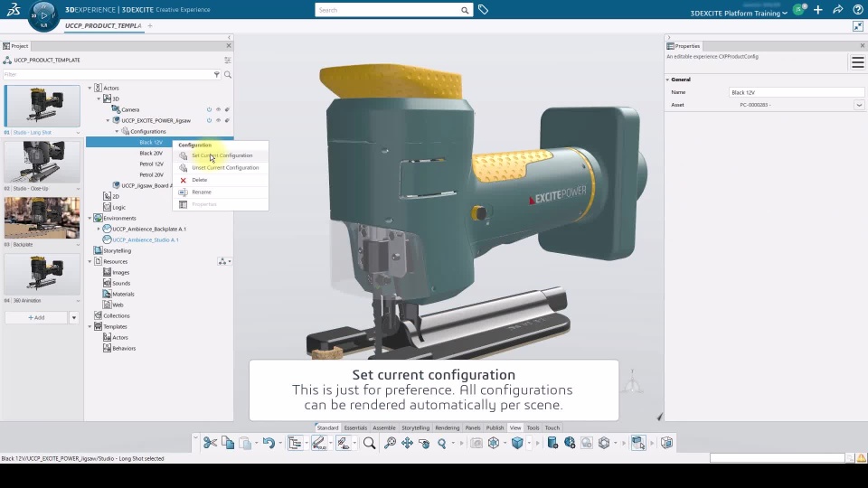Image resolution: width=868 pixels, height=488 pixels.
Task: Click the magnifier Find icon in toolbar
Action: tap(369, 443)
